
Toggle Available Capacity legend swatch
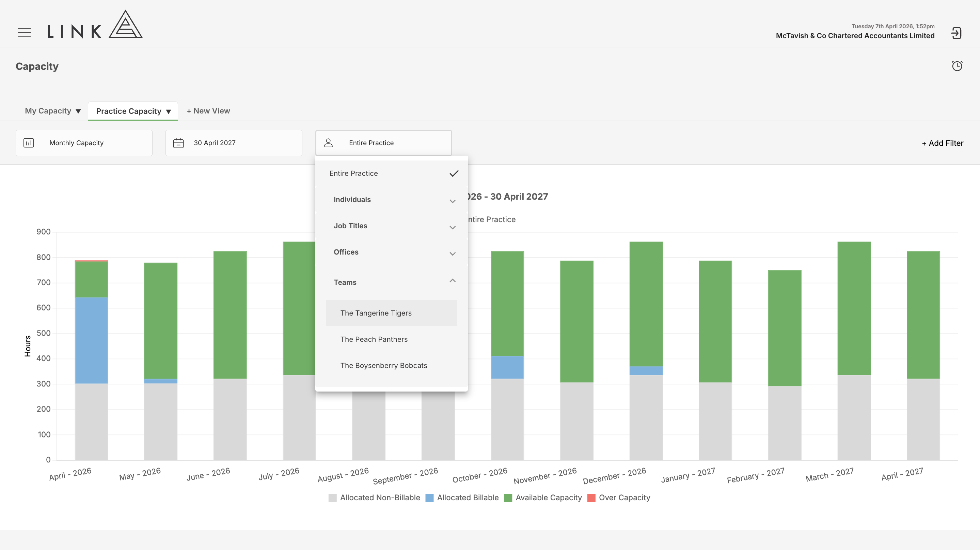[508, 498]
